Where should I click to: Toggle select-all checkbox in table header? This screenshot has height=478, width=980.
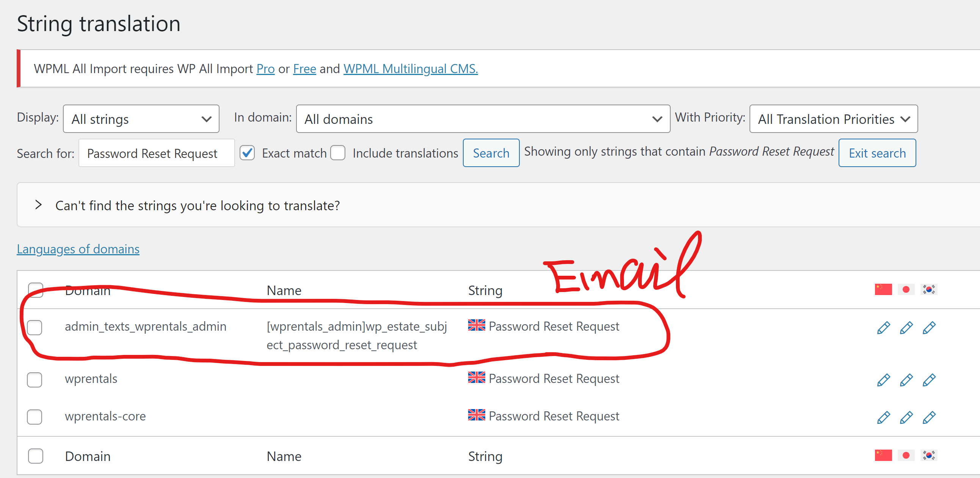pos(35,290)
